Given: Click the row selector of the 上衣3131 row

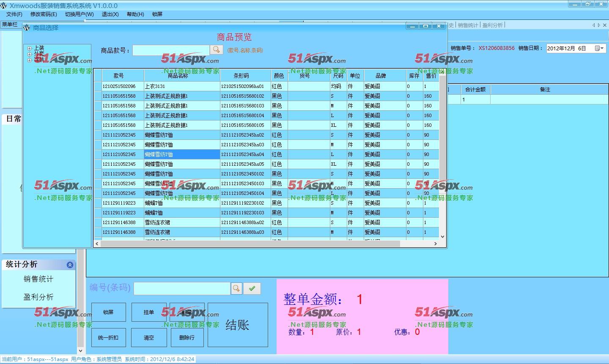Looking at the screenshot, I should coord(98,86).
